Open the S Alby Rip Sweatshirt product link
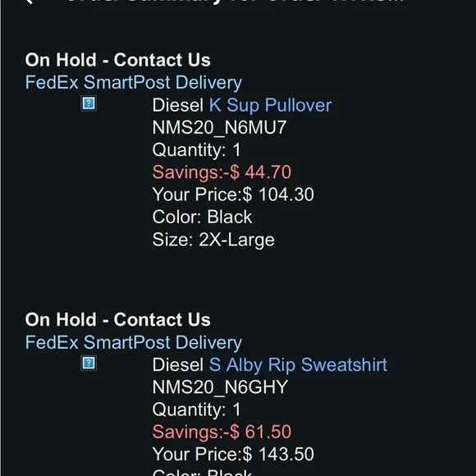 298,365
